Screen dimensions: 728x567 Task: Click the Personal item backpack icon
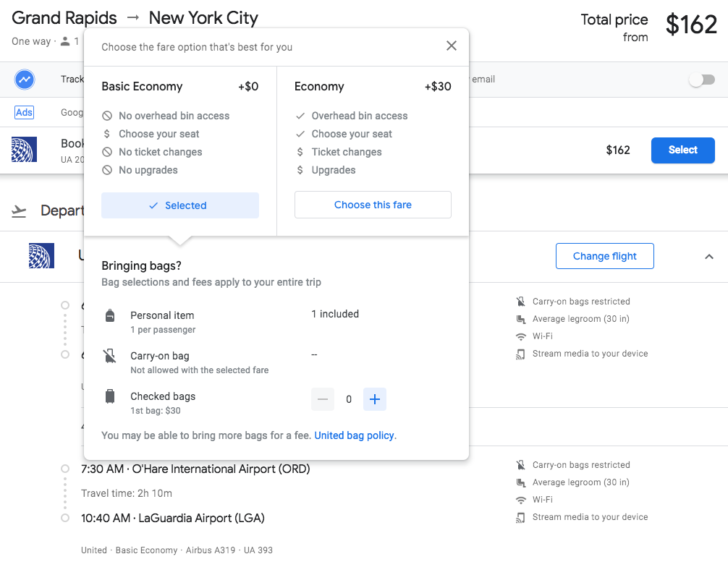[x=110, y=315]
